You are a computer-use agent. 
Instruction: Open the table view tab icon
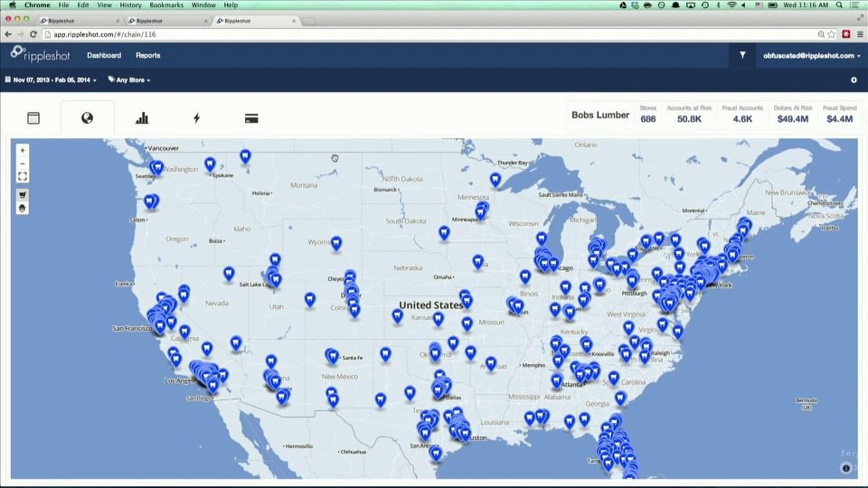point(33,117)
